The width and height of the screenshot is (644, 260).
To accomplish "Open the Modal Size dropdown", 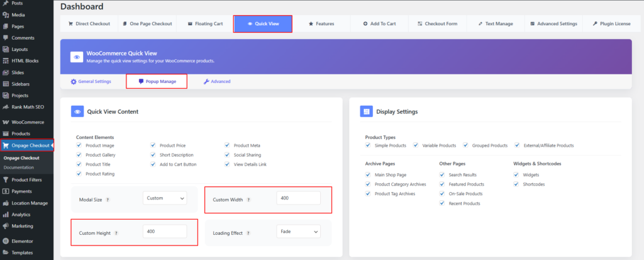I will [165, 198].
